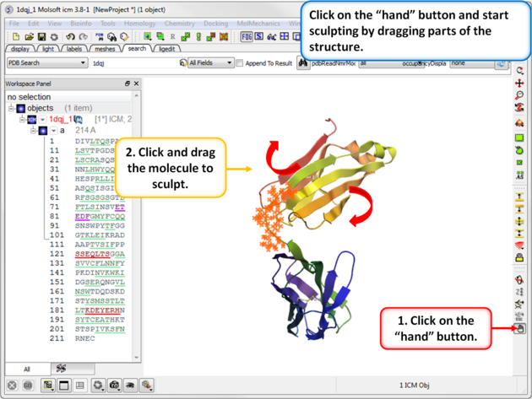Select the zoom magnifier tool in right toolbar

tap(520, 96)
